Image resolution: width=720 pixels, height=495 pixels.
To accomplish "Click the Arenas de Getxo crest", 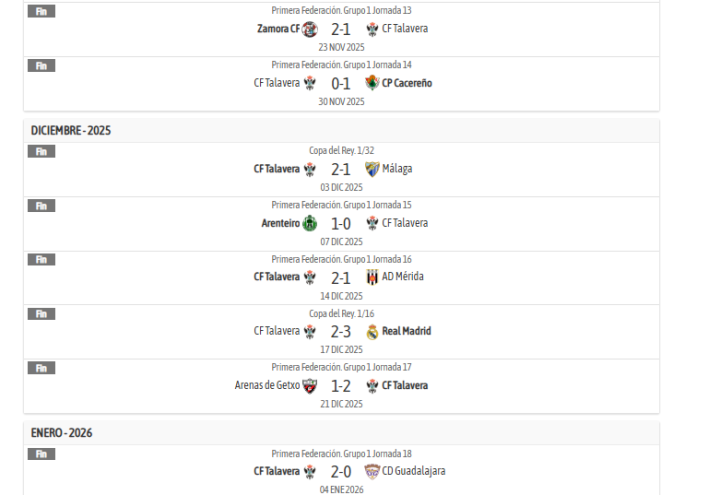I will click(x=309, y=386).
